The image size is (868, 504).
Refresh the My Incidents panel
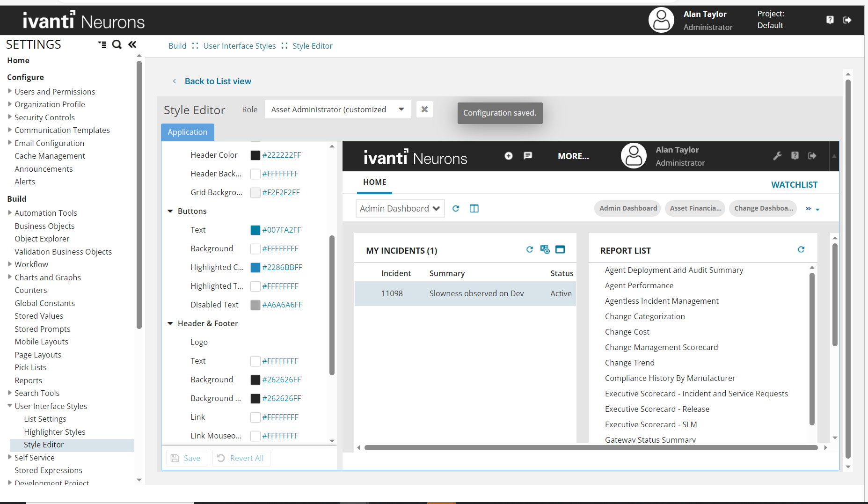[x=529, y=249]
